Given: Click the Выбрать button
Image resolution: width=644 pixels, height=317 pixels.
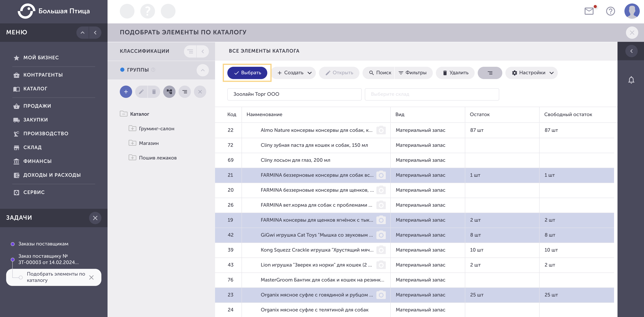Looking at the screenshot, I should pyautogui.click(x=247, y=73).
